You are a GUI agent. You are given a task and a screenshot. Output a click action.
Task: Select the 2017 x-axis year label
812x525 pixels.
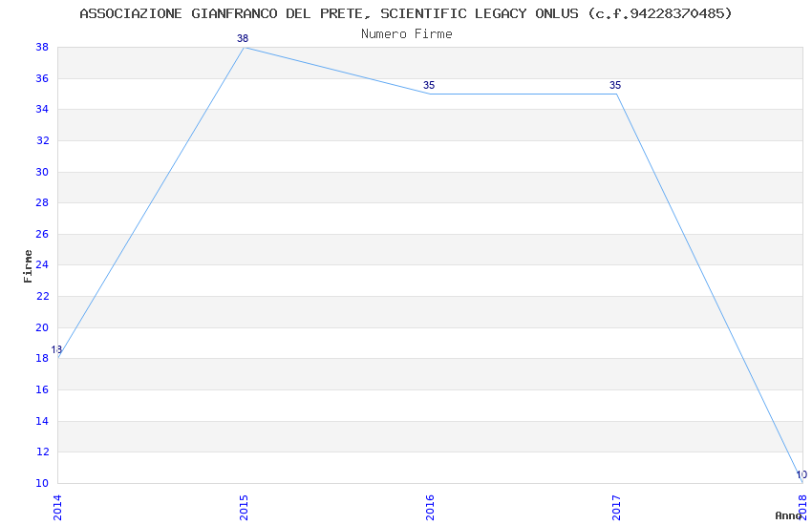(x=616, y=508)
